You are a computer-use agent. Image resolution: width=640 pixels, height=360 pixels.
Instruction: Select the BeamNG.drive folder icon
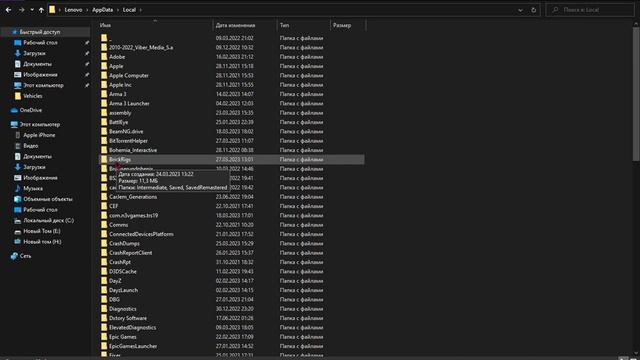104,131
